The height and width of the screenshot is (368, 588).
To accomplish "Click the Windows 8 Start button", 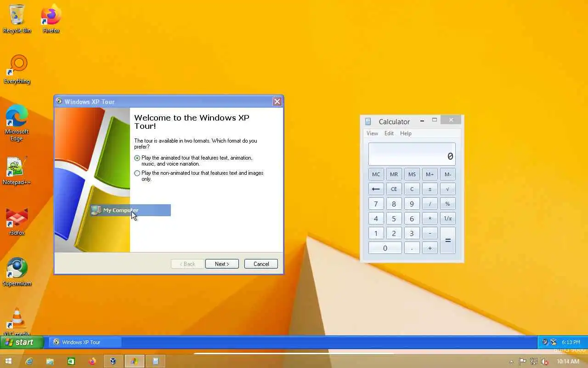I will pos(8,361).
